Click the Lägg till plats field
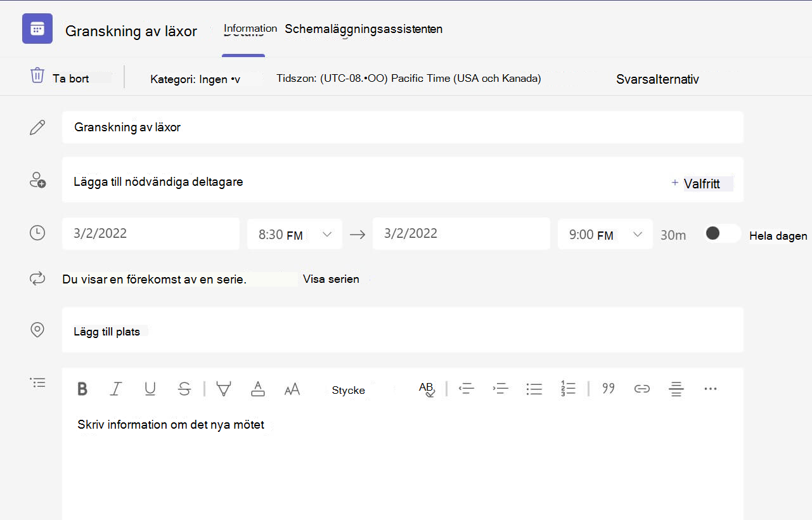 (403, 330)
